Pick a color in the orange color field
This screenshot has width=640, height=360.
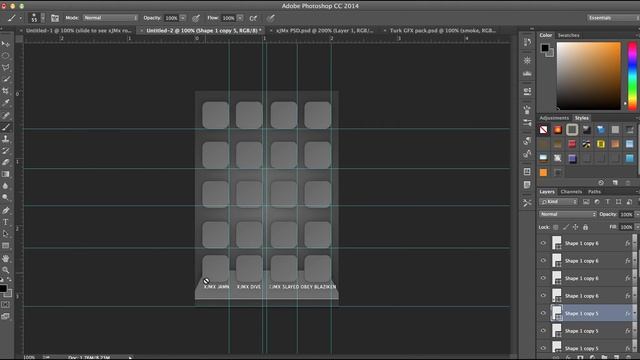(589, 76)
